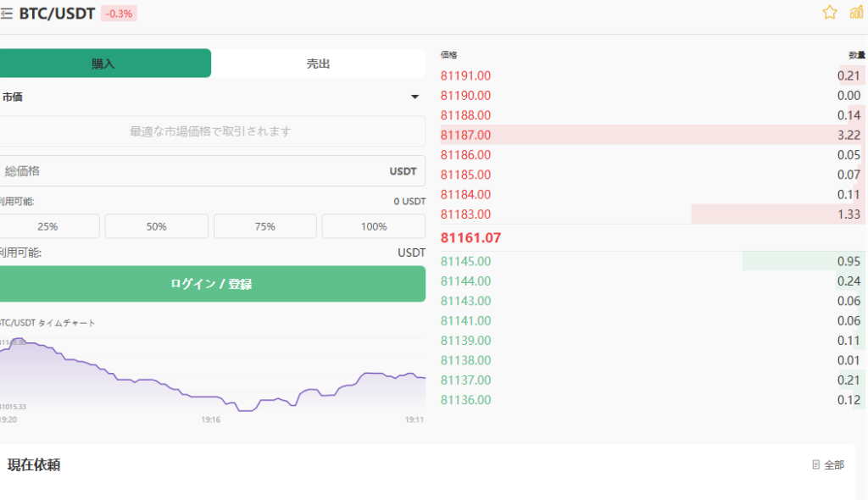This screenshot has width=868, height=500.
Task: Select the 75% amount button
Action: [x=265, y=226]
